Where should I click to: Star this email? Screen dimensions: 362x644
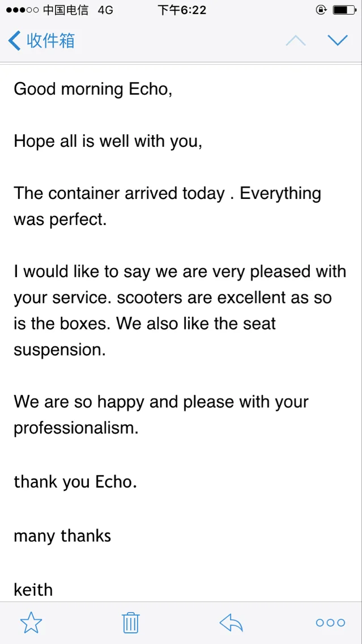pos(31,622)
